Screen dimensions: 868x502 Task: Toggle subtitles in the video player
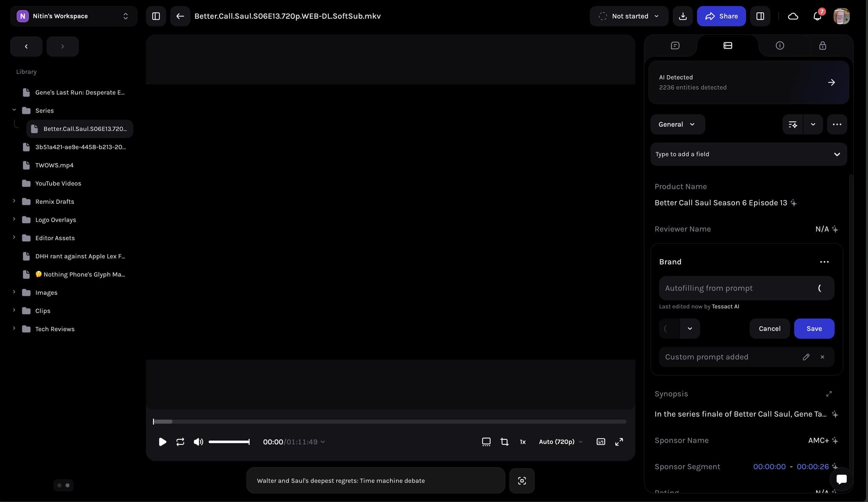point(601,441)
